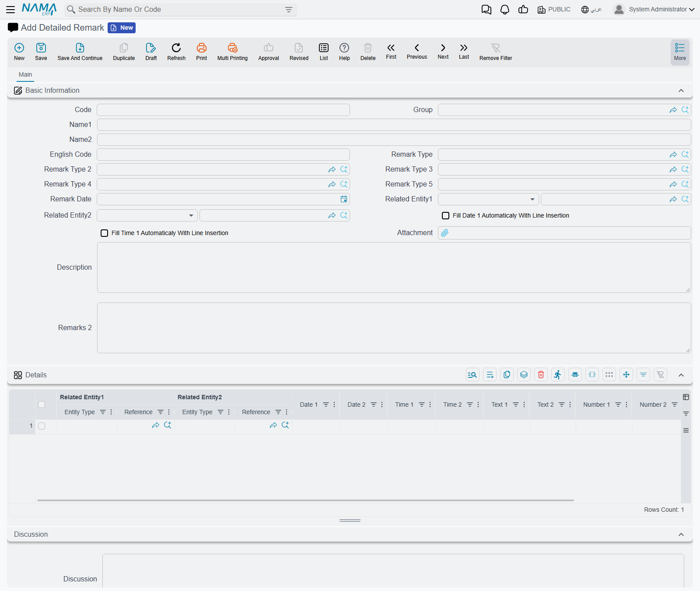Screen dimensions: 700x591
Task: Click the Number 1 column header
Action: click(596, 405)
